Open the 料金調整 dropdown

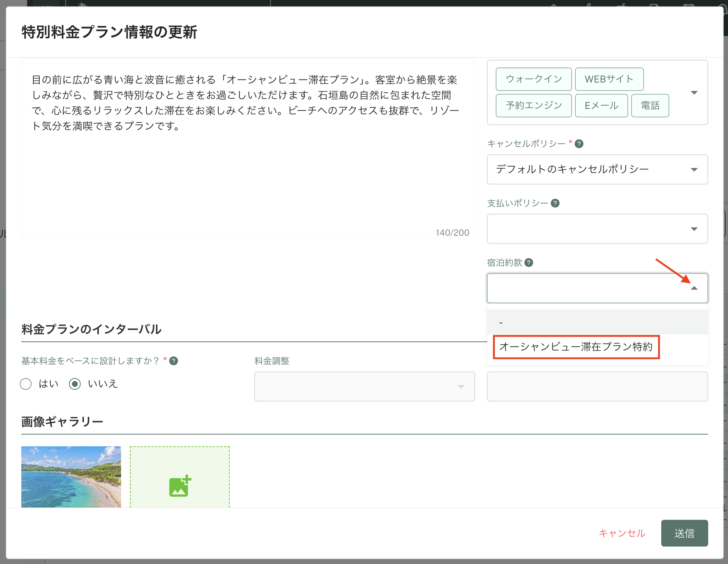point(364,387)
